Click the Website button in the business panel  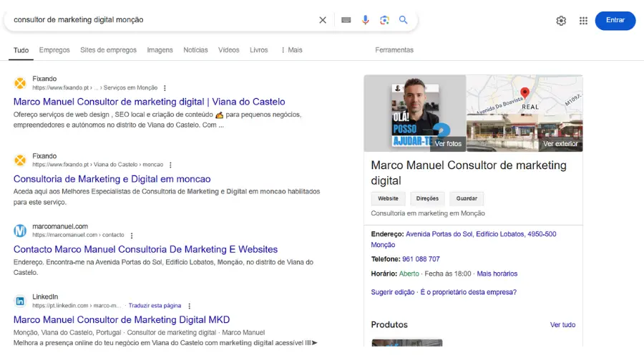click(388, 198)
